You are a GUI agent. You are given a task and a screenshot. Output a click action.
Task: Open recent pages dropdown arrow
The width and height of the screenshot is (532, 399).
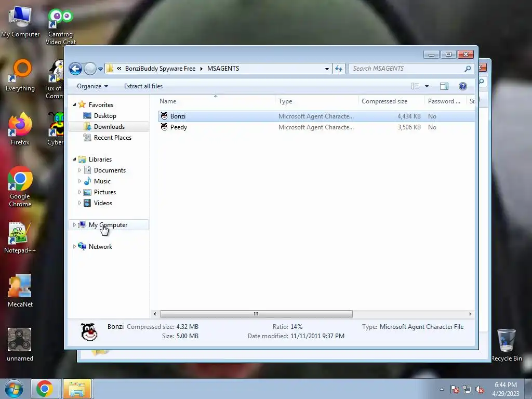pos(100,69)
